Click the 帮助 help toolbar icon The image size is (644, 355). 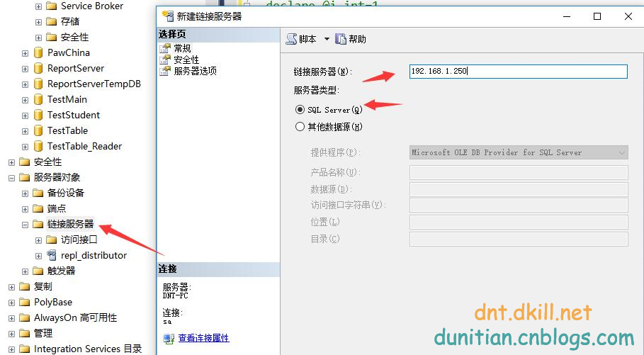coord(341,39)
